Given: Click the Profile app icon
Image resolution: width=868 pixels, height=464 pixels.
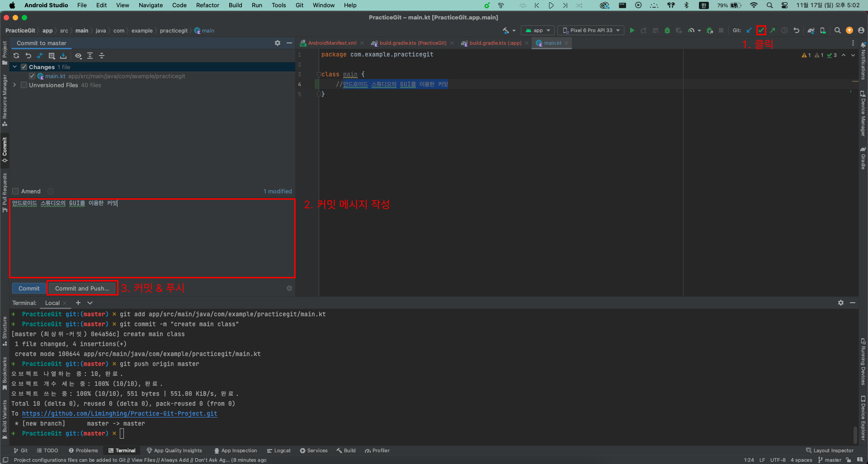Looking at the screenshot, I should pos(691,30).
